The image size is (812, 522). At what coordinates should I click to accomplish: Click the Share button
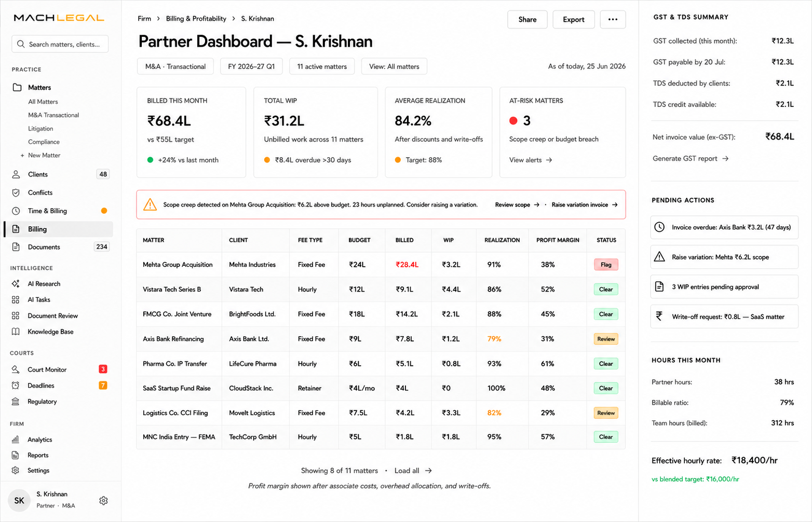[527, 19]
